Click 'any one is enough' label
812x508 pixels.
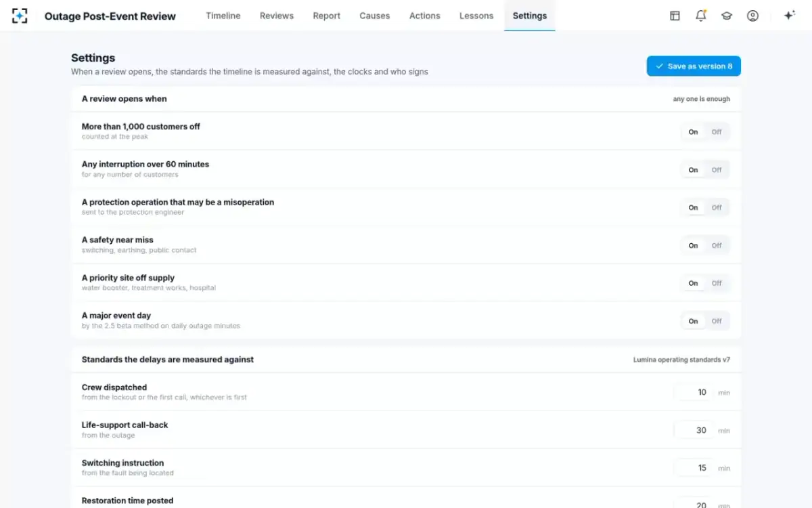tap(701, 99)
